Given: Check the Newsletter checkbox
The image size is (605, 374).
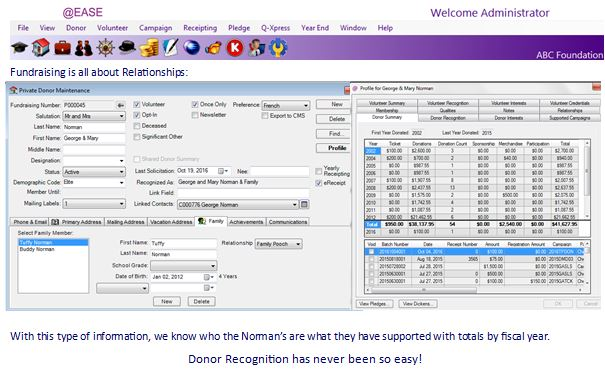Looking at the screenshot, I should pos(195,115).
